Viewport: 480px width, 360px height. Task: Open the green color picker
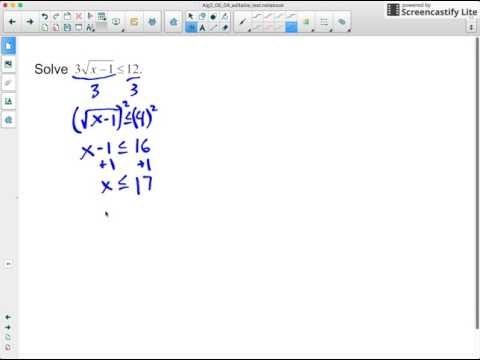(306, 22)
